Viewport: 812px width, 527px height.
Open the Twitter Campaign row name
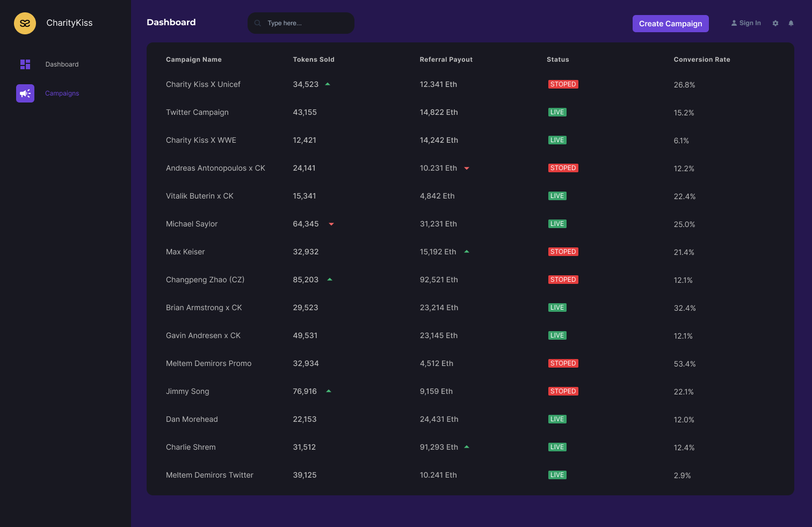(197, 112)
